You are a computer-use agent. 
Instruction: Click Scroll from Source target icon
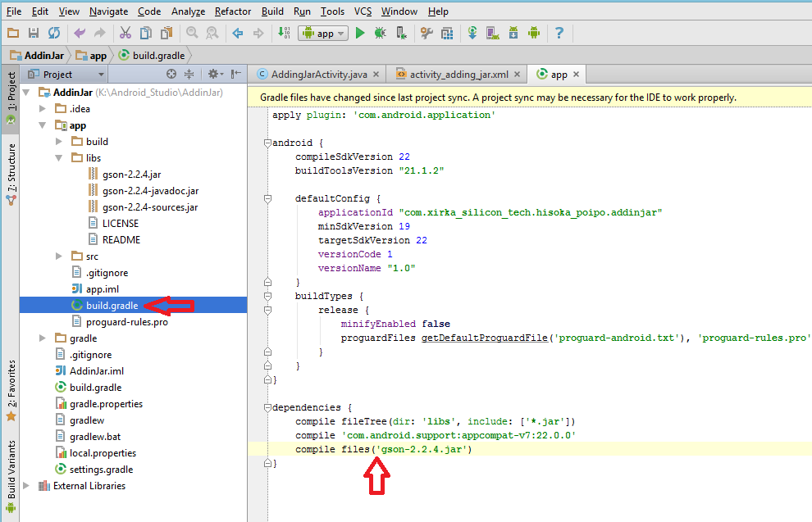pyautogui.click(x=171, y=74)
